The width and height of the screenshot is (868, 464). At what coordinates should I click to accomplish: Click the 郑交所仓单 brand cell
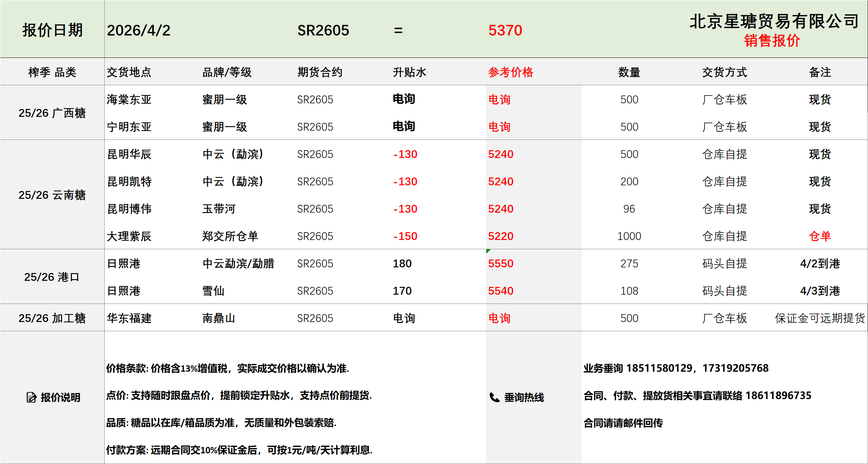(x=230, y=236)
